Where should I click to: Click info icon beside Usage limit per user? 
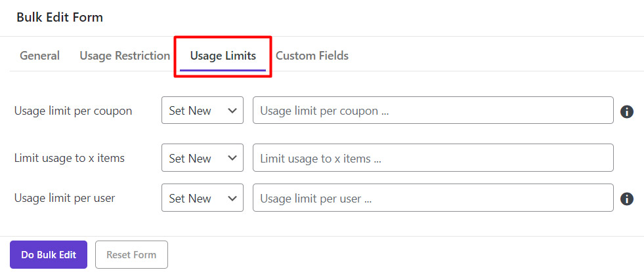627,199
